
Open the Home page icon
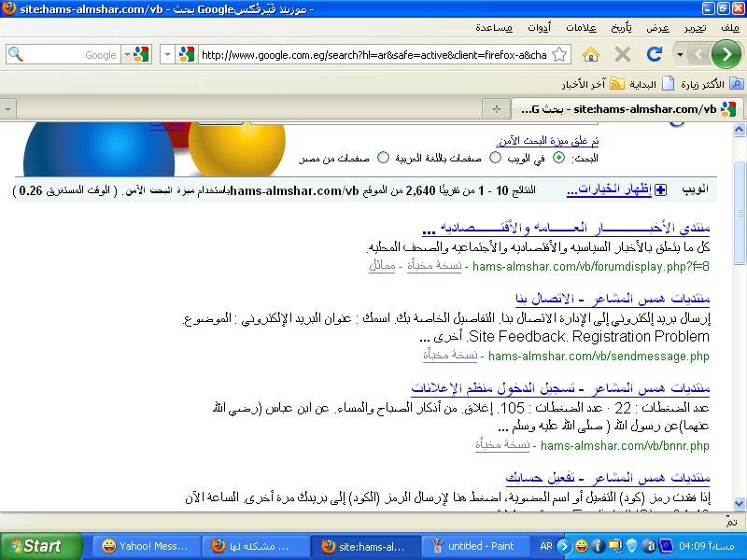point(593,55)
